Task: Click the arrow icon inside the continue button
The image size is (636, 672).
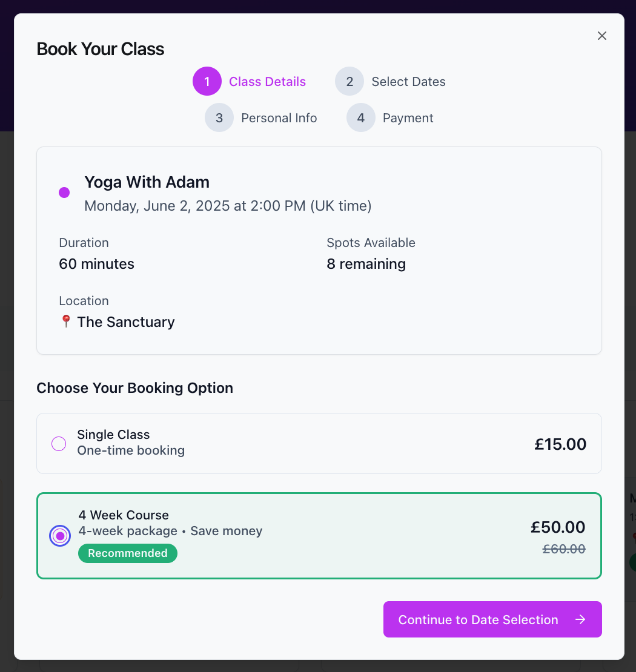Action: (x=580, y=619)
